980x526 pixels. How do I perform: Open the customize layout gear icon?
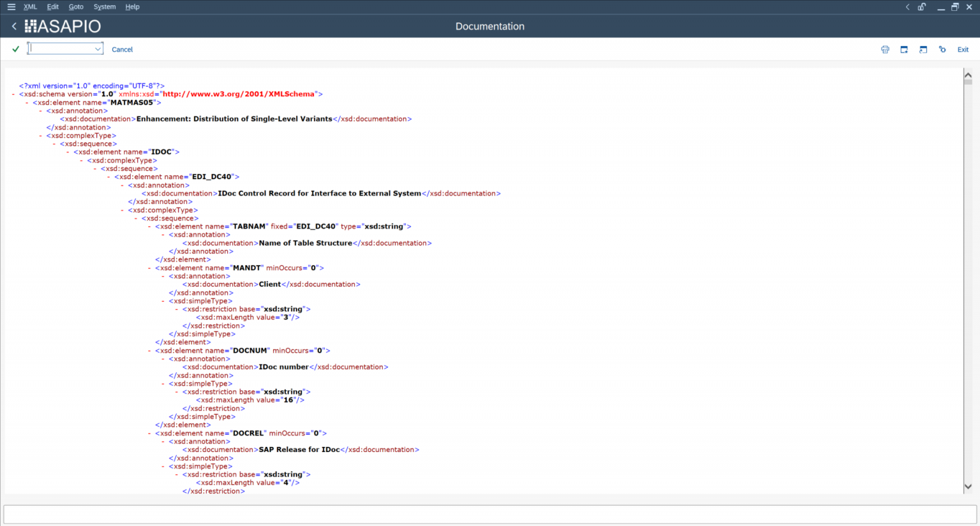942,50
